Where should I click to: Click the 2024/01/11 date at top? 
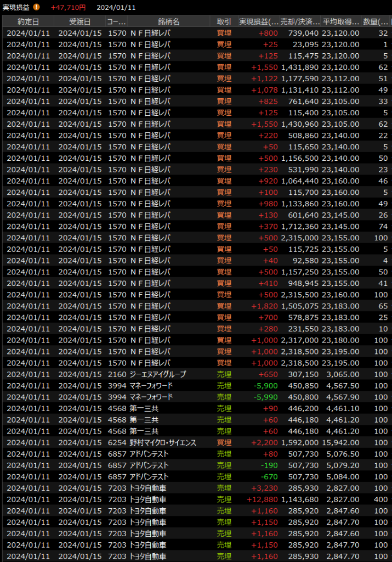(116, 7)
